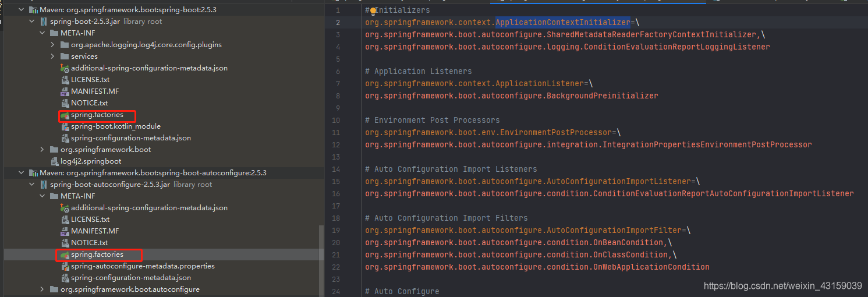Click the OnWebApplicationCondition entry on line 22
868x297 pixels.
[x=537, y=267]
